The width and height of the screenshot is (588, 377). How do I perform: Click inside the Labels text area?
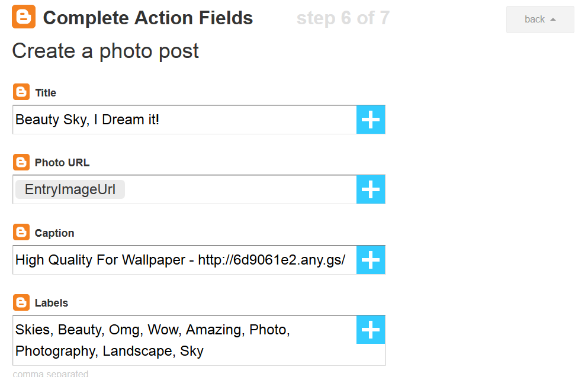point(185,340)
